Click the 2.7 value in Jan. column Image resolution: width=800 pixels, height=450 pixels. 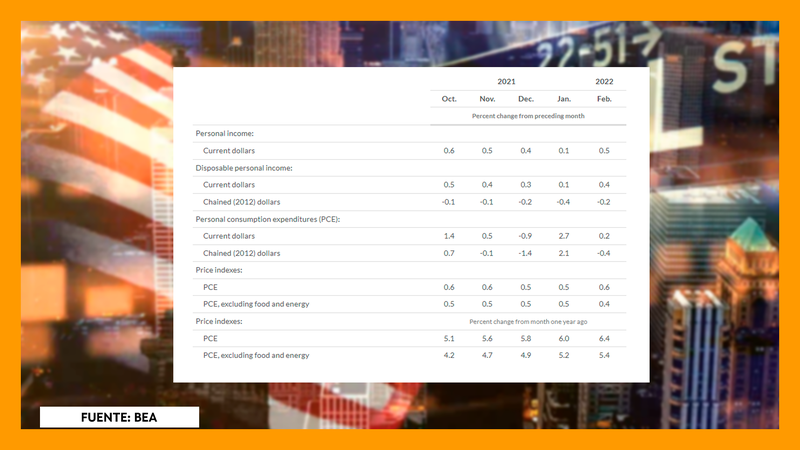[564, 236]
